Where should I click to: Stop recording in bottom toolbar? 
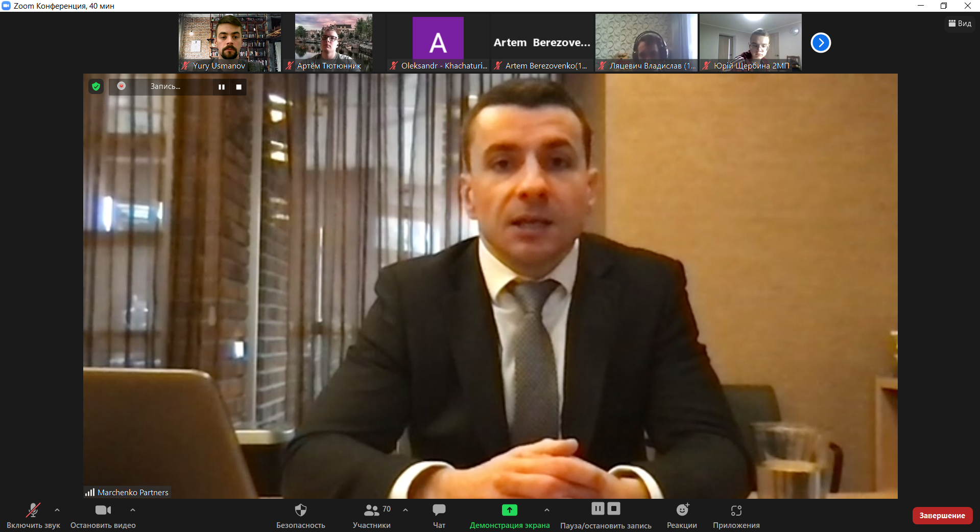(614, 508)
